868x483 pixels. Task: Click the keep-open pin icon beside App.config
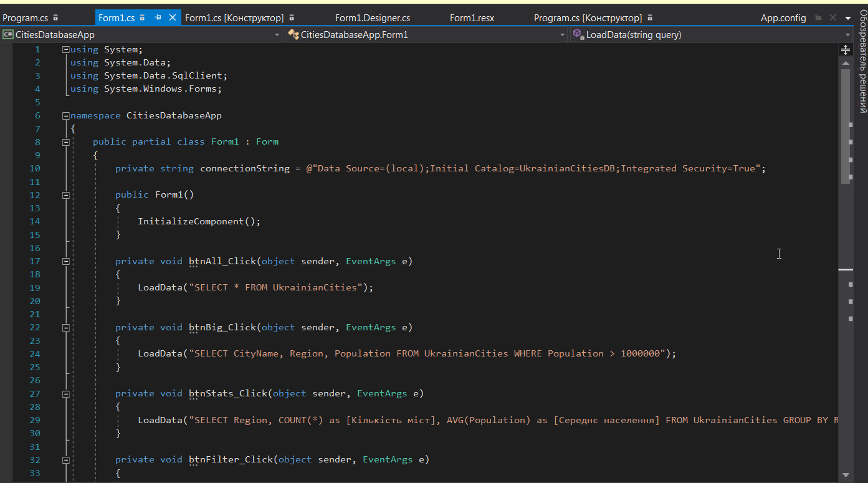point(819,18)
